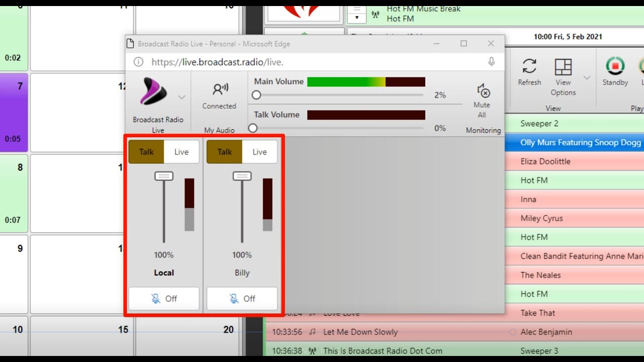Select Let Me Down Slowly track
Image resolution: width=644 pixels, height=362 pixels.
tap(360, 332)
